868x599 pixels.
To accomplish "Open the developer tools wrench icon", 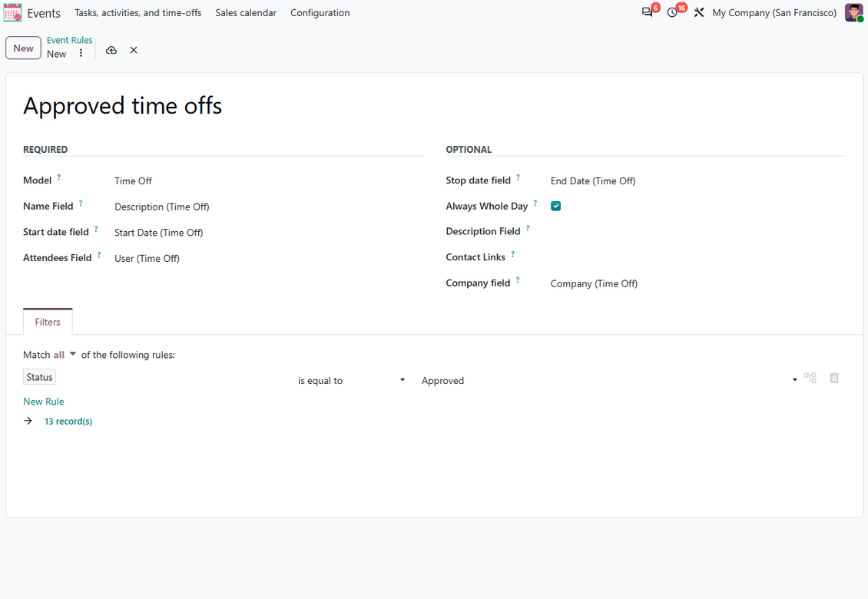I will [698, 12].
